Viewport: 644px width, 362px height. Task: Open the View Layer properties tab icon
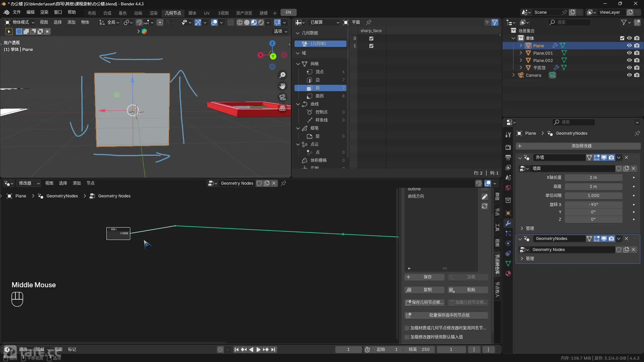pos(508,167)
